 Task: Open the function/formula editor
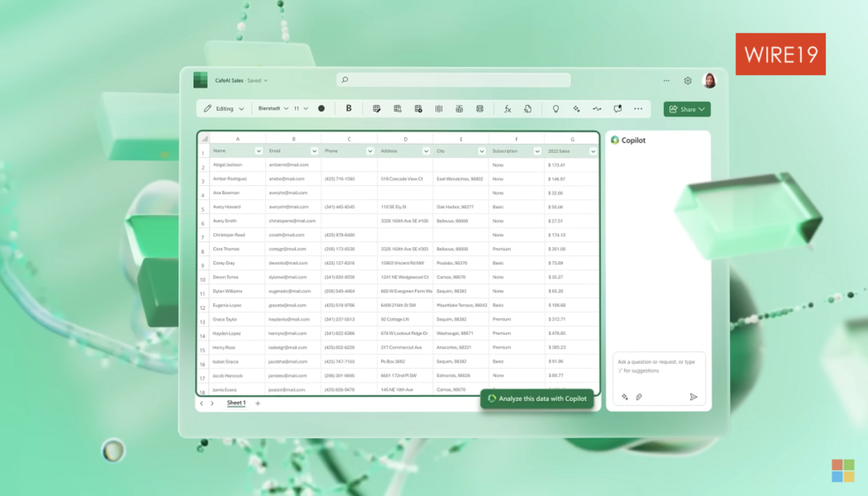point(507,108)
